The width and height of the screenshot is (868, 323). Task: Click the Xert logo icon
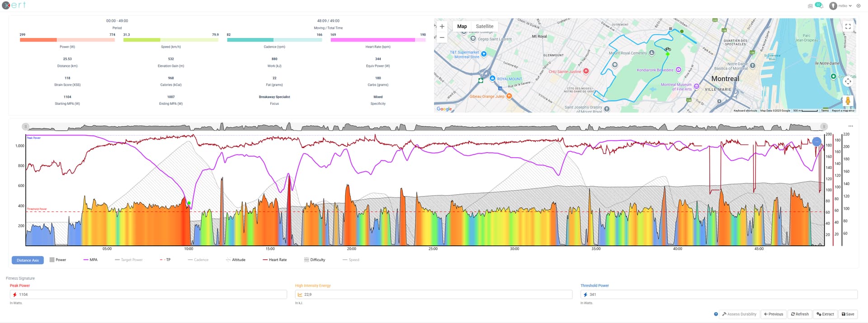click(x=6, y=5)
